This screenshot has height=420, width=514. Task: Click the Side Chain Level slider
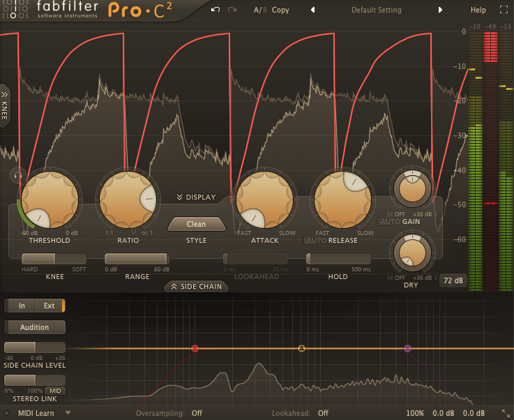tap(35, 347)
